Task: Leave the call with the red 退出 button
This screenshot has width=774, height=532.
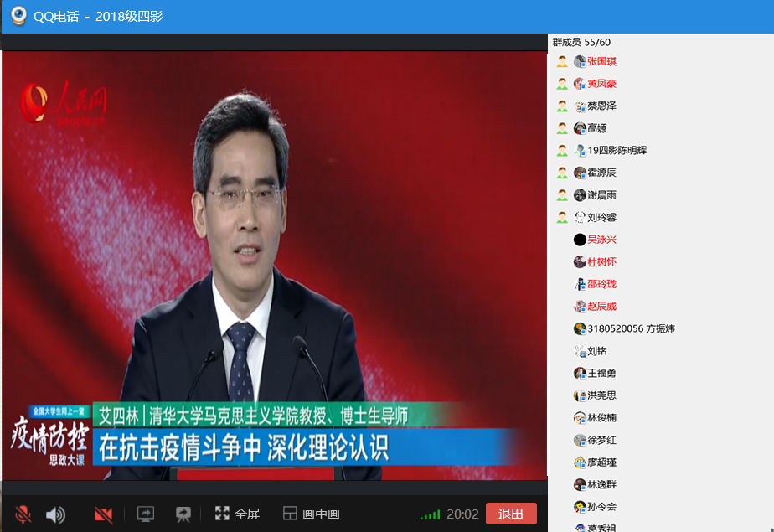Action: tap(510, 514)
